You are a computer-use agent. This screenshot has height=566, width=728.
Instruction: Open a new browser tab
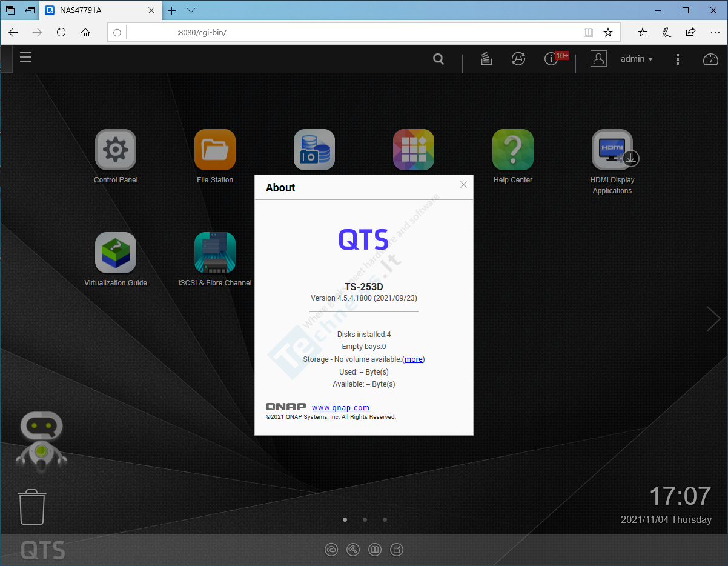[171, 10]
